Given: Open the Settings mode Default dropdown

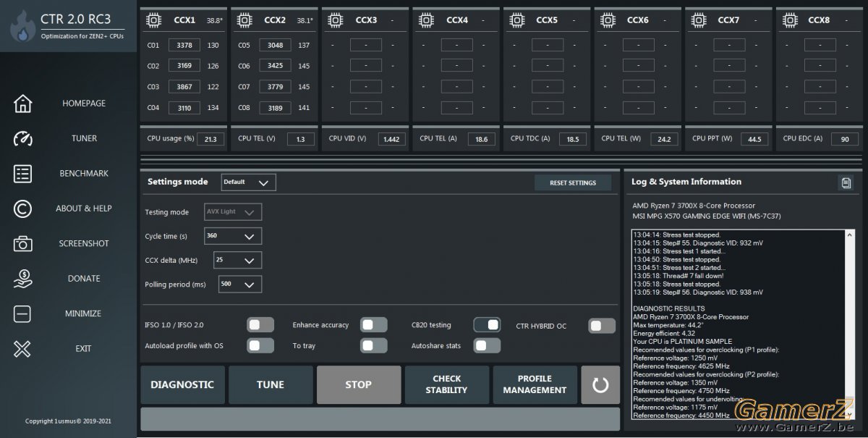Looking at the screenshot, I should [x=249, y=182].
